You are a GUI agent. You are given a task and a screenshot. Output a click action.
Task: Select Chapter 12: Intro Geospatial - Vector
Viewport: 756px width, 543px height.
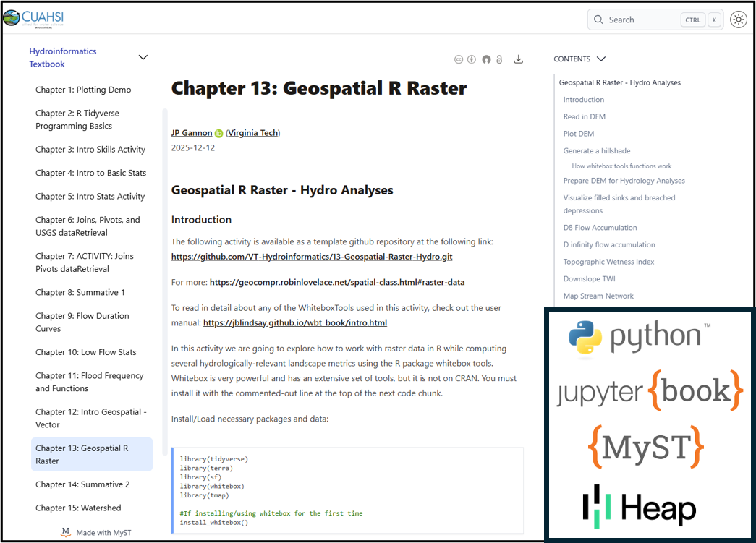coord(90,418)
